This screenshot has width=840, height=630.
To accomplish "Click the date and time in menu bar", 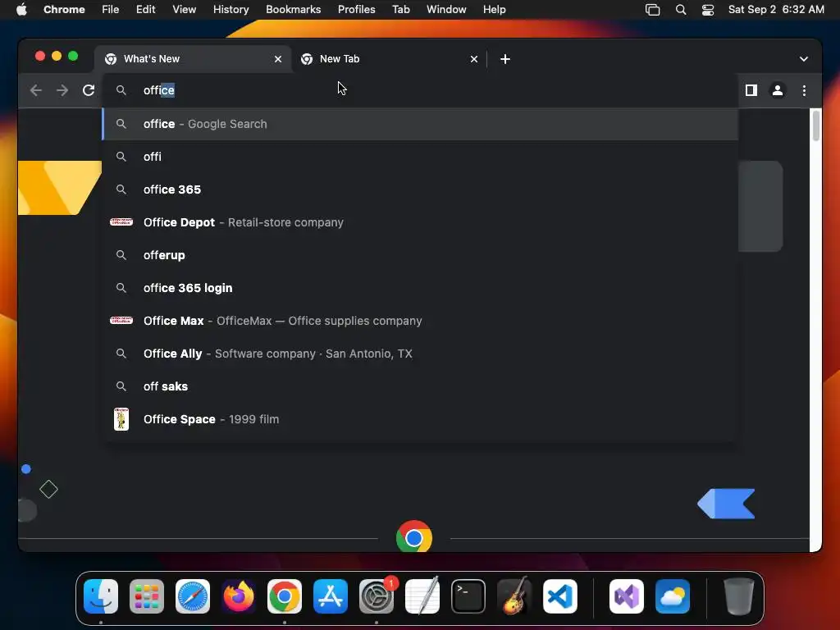I will pos(776,10).
